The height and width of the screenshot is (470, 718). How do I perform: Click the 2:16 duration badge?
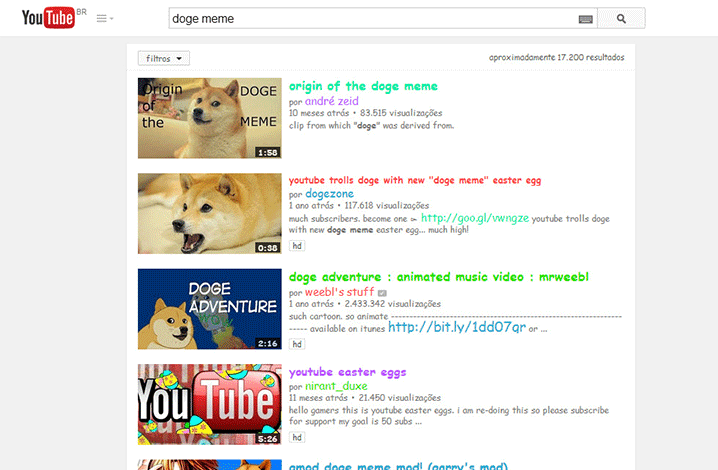coord(268,343)
